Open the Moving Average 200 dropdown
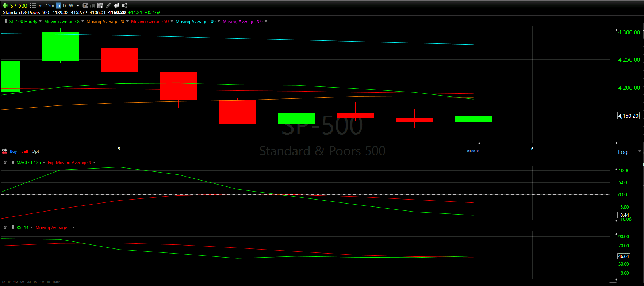The image size is (644, 286). (x=266, y=21)
